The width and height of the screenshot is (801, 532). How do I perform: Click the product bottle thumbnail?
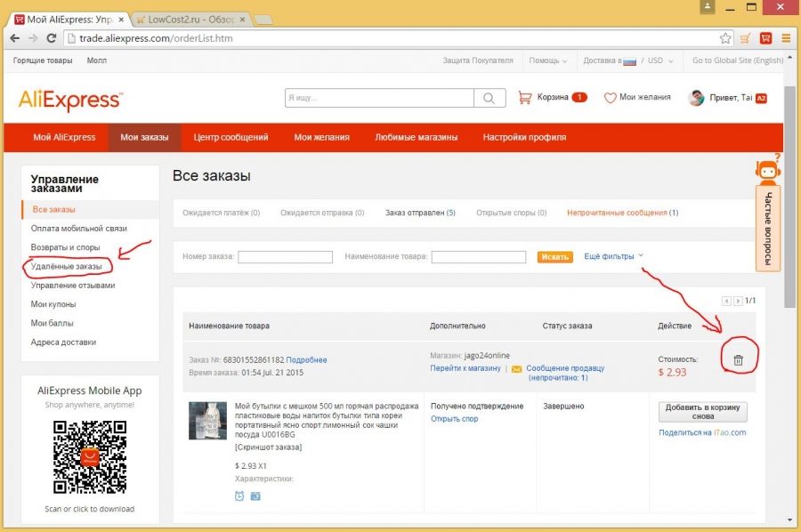tap(207, 421)
